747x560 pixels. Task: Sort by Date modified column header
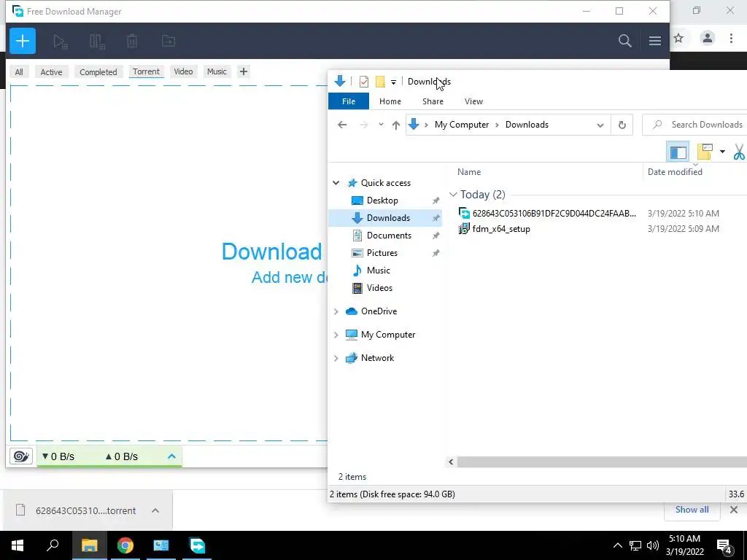675,172
